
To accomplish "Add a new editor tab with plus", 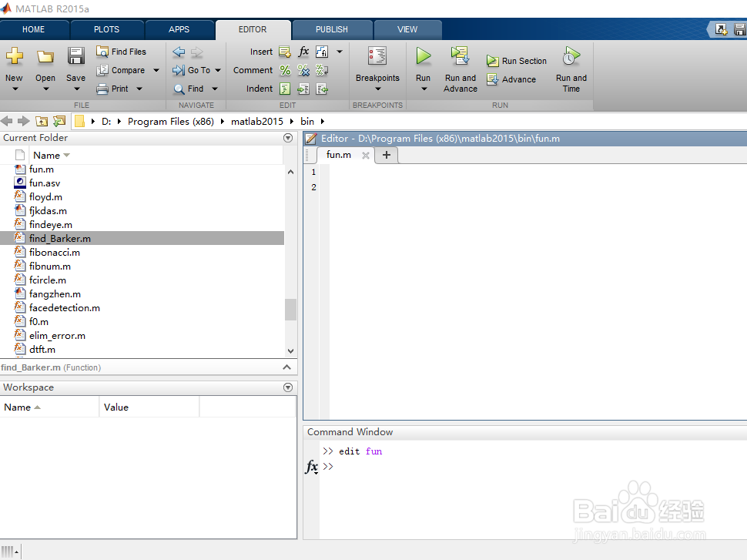I will (x=387, y=155).
